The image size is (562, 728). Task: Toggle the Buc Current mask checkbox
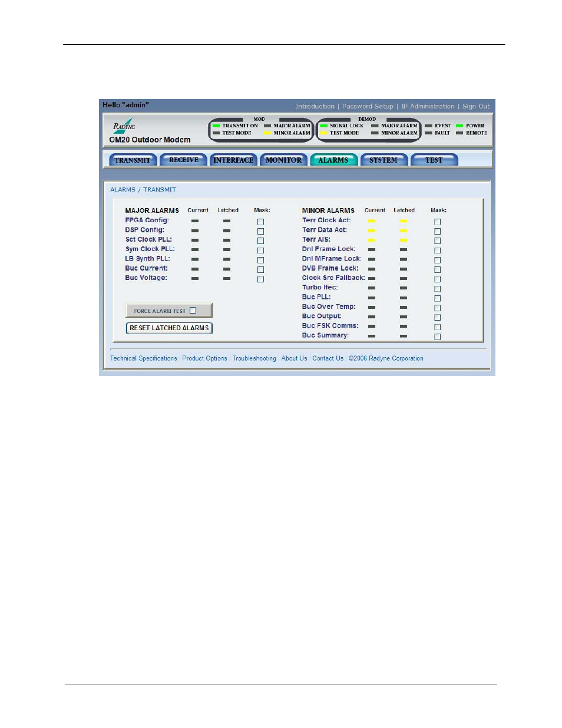click(x=260, y=269)
